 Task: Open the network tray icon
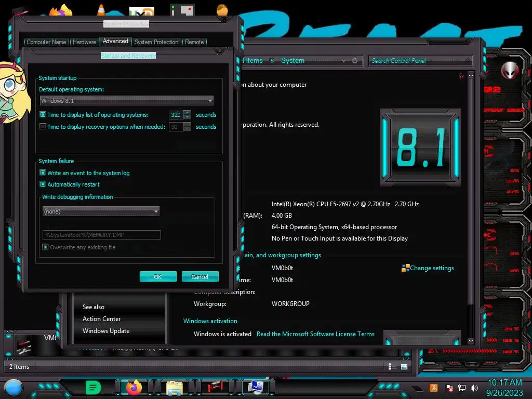(461, 388)
